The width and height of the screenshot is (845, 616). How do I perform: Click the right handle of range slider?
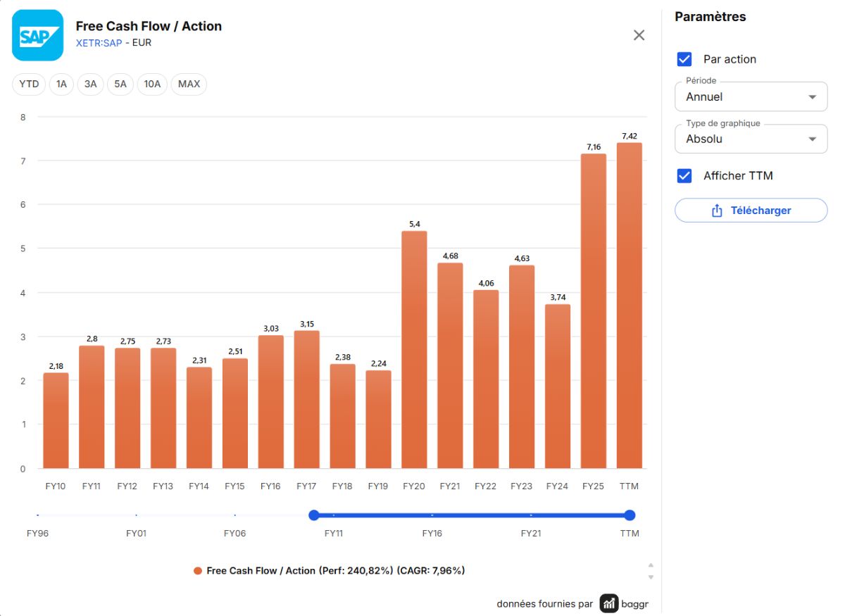point(630,515)
